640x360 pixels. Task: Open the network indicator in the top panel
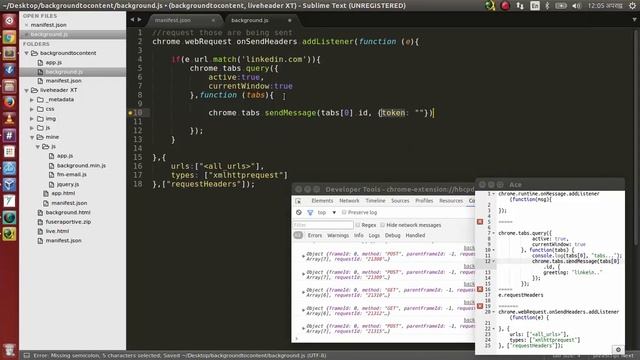(x=520, y=6)
